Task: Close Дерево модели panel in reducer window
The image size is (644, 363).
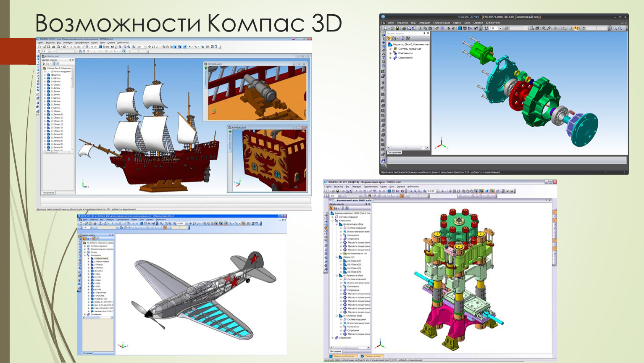Action: click(x=428, y=33)
